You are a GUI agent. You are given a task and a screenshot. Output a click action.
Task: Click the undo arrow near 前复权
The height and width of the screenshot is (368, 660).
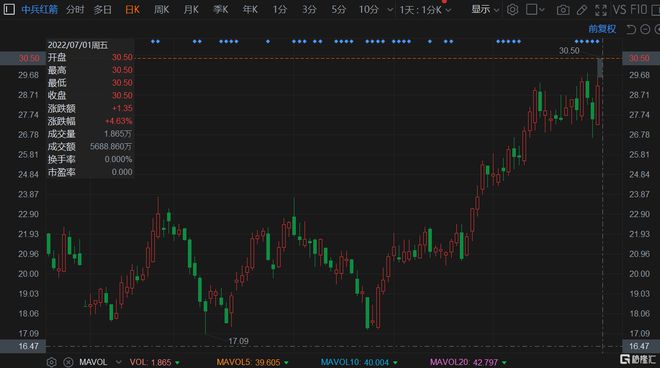point(631,29)
